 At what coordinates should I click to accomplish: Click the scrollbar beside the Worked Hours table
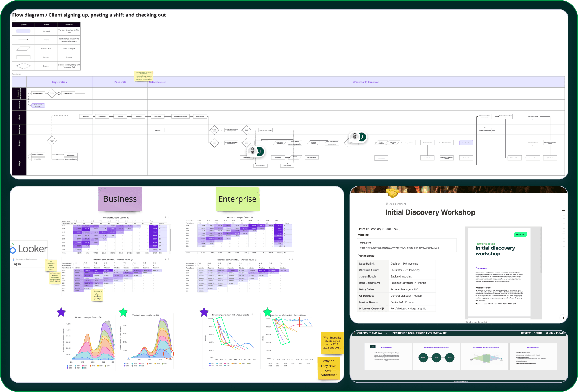(x=170, y=240)
